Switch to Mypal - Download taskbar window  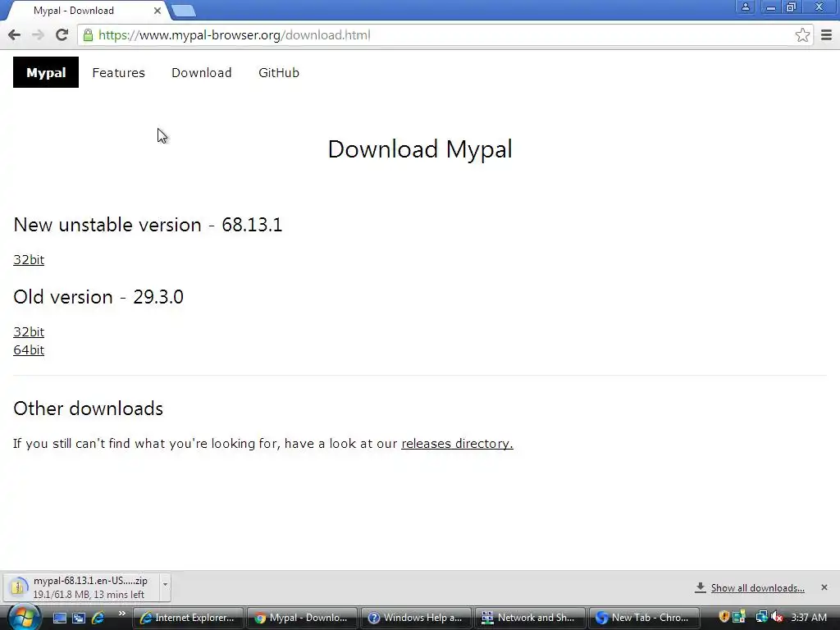click(x=302, y=619)
